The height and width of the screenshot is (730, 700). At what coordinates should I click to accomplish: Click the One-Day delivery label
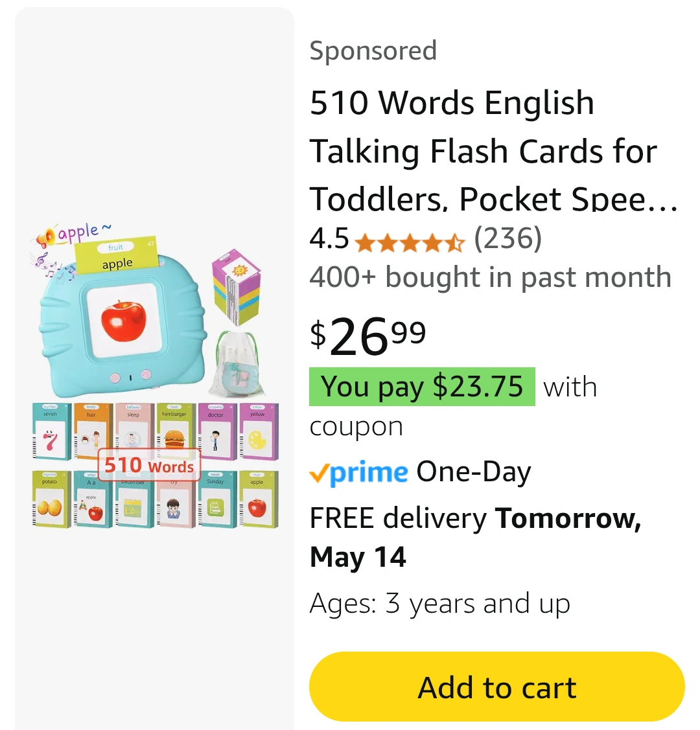tap(474, 473)
